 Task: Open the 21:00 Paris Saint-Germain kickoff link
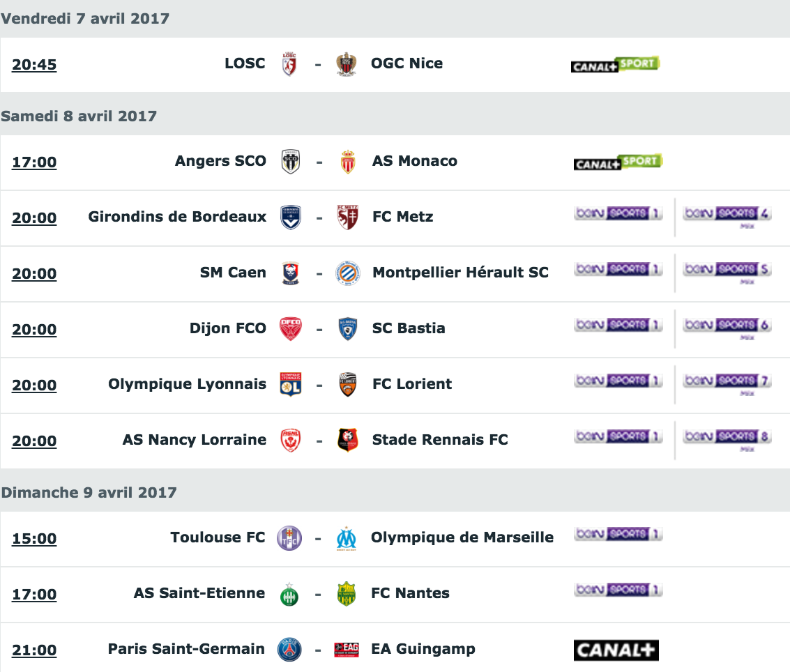pyautogui.click(x=34, y=650)
